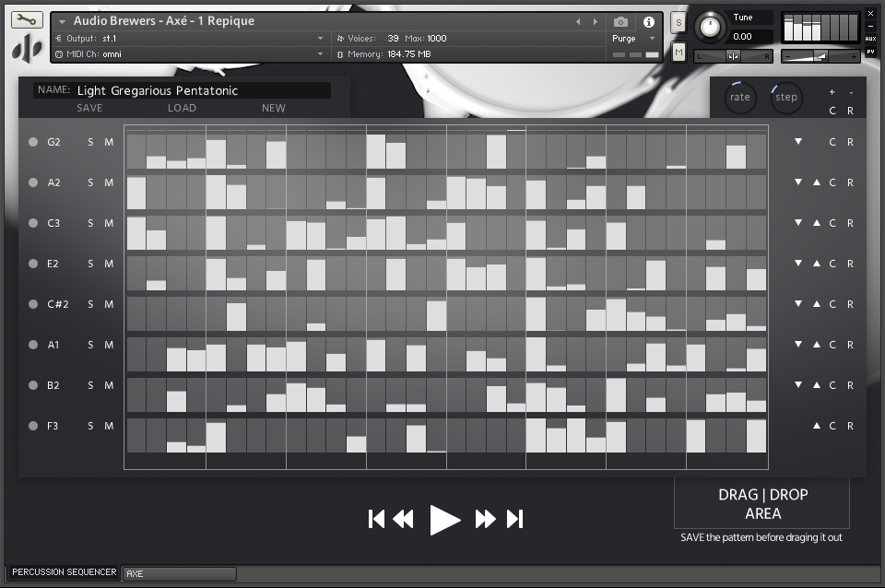Select previous instrument with left arrow
Viewport: 885px width, 588px height.
click(578, 21)
